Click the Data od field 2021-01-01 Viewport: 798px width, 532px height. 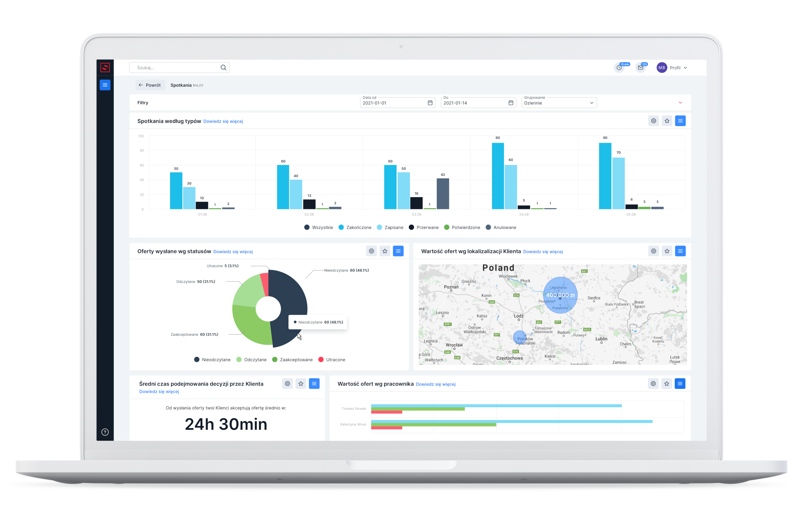pyautogui.click(x=397, y=102)
